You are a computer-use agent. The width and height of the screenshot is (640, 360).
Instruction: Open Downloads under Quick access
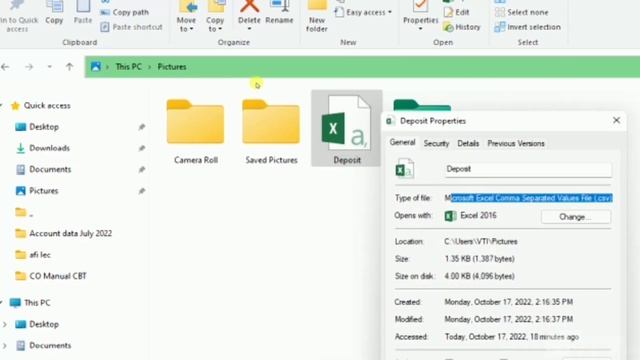(49, 148)
